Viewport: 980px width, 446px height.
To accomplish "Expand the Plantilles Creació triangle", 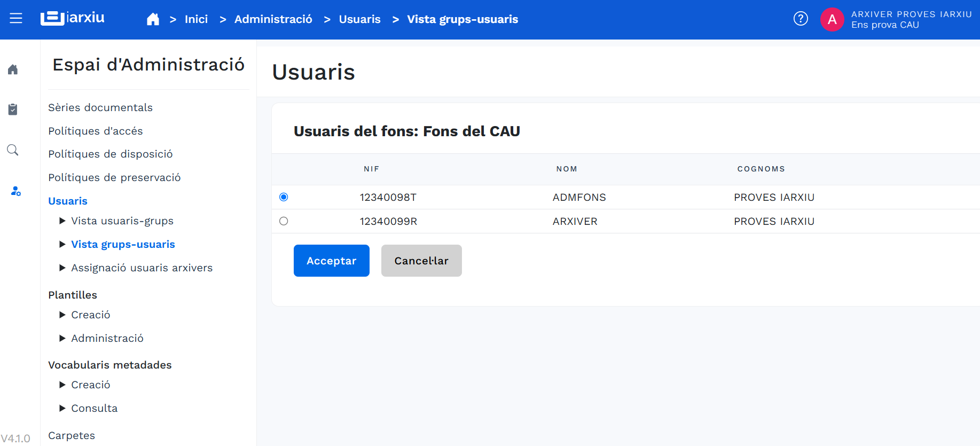I will [x=62, y=315].
